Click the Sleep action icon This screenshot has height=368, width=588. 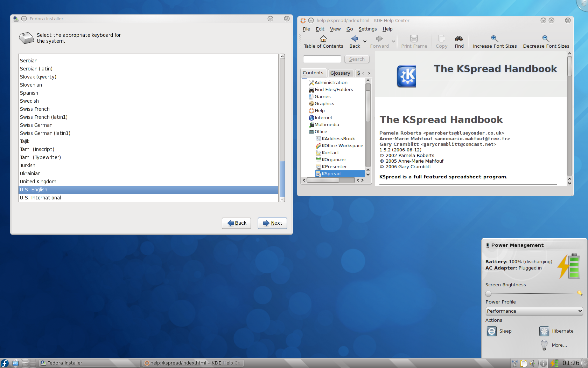tap(492, 331)
